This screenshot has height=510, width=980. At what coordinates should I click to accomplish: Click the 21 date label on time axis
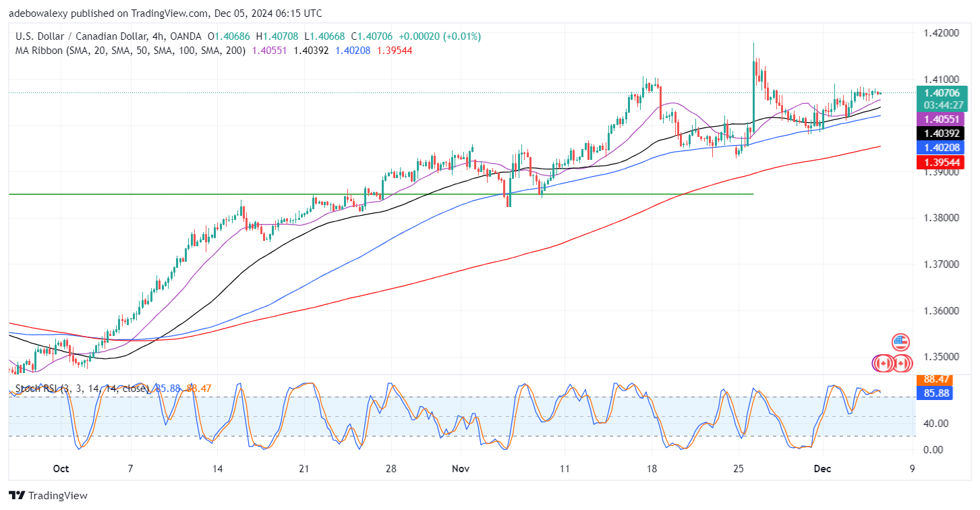304,469
